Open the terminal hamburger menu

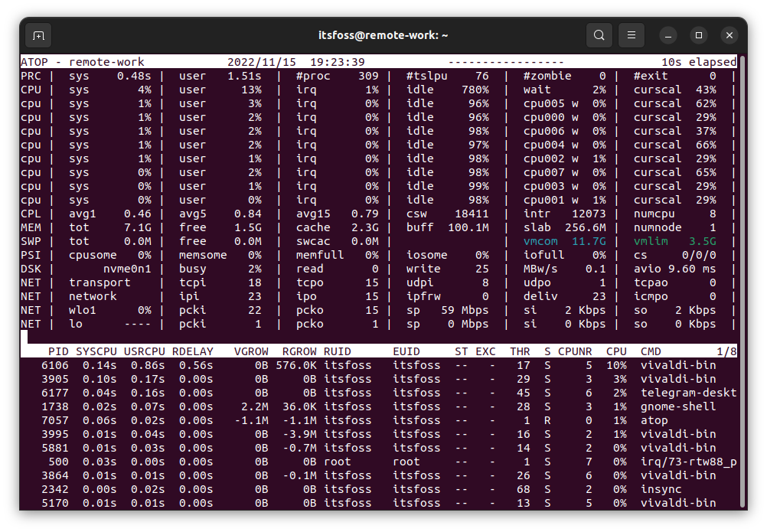point(631,35)
